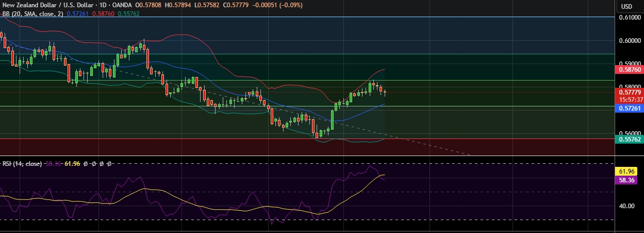
Task: Click the pane separator above the RSI panel
Action: (309, 156)
